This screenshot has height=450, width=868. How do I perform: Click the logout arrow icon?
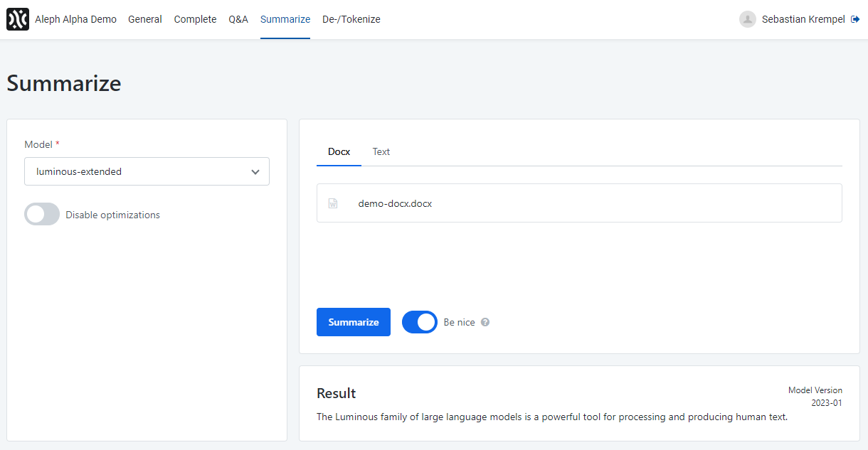pos(855,19)
